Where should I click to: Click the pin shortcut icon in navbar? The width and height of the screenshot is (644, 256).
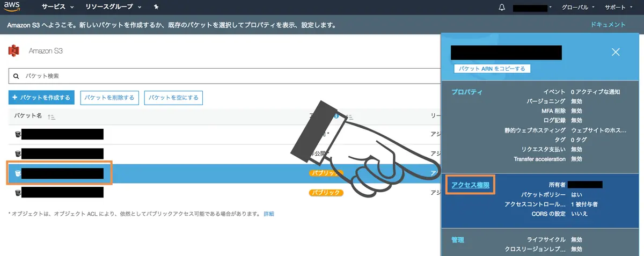(x=156, y=8)
